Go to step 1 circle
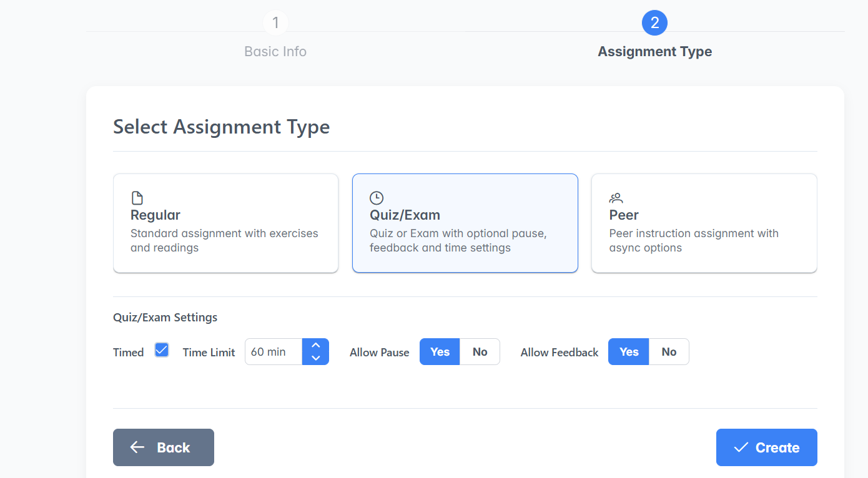The width and height of the screenshot is (868, 478). point(275,23)
